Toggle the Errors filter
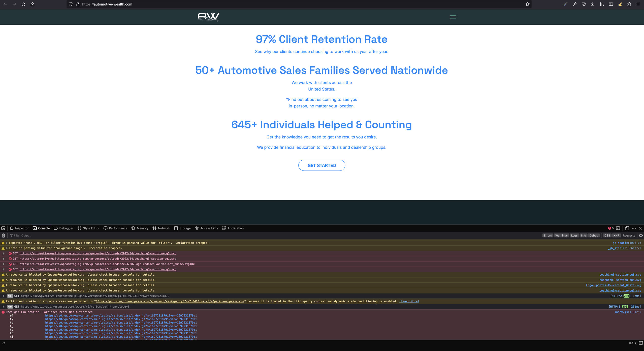Image resolution: width=644 pixels, height=351 pixels. click(548, 236)
